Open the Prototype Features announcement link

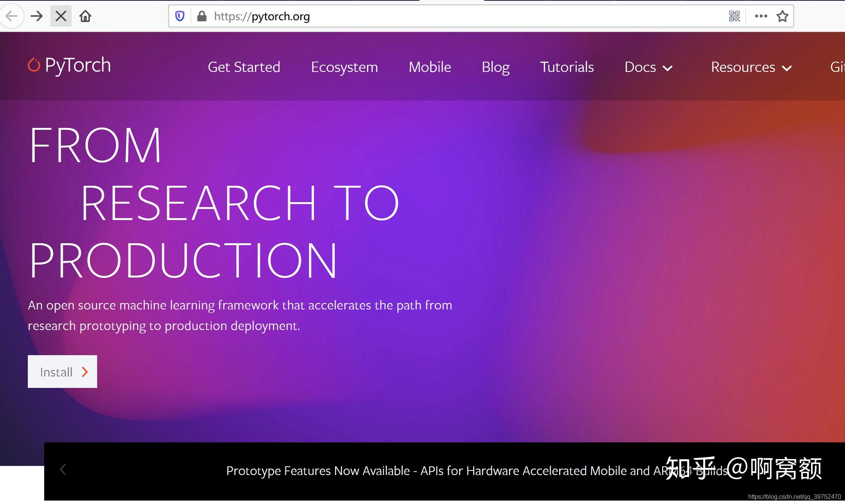[x=477, y=471]
